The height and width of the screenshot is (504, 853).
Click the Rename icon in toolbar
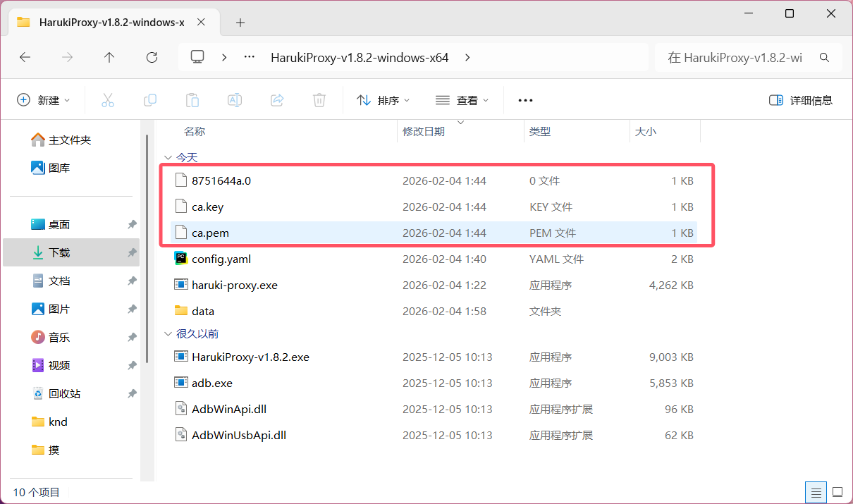coord(235,100)
